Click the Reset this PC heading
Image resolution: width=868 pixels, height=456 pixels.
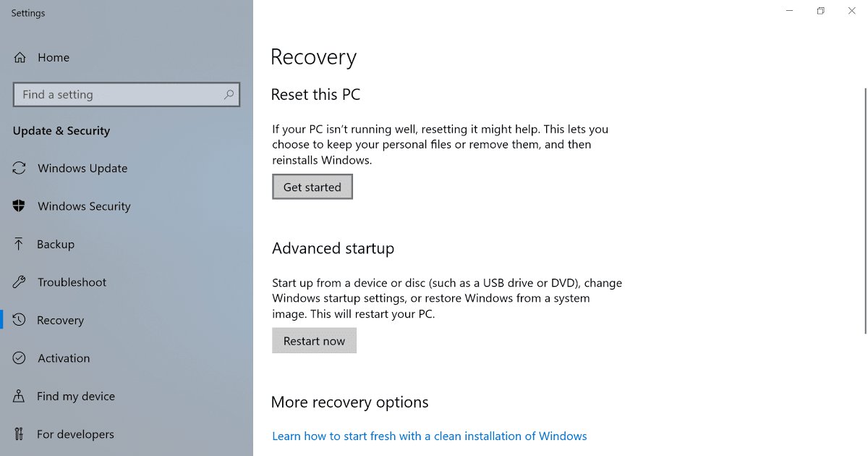click(x=315, y=95)
